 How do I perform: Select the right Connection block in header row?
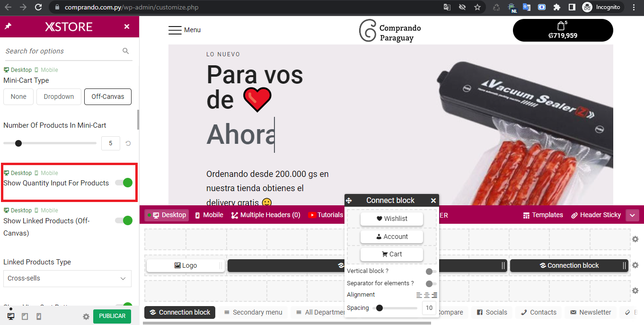pyautogui.click(x=570, y=265)
